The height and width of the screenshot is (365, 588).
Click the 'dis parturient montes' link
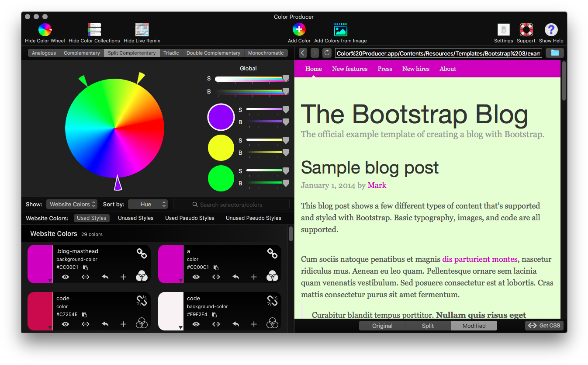[x=480, y=259]
